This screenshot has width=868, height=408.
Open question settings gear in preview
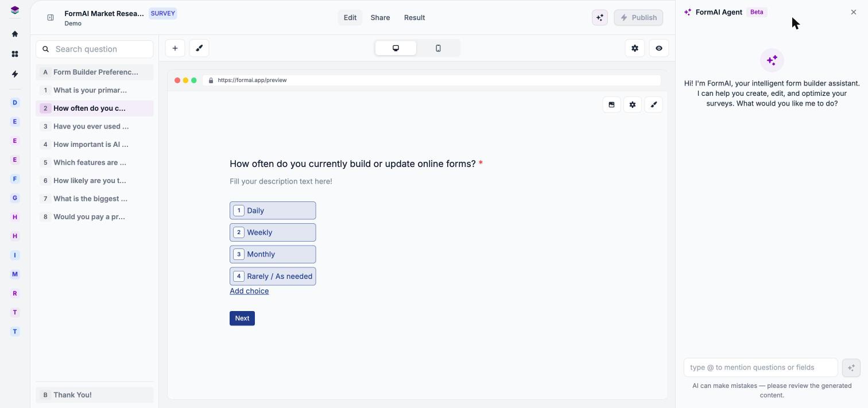tap(633, 104)
